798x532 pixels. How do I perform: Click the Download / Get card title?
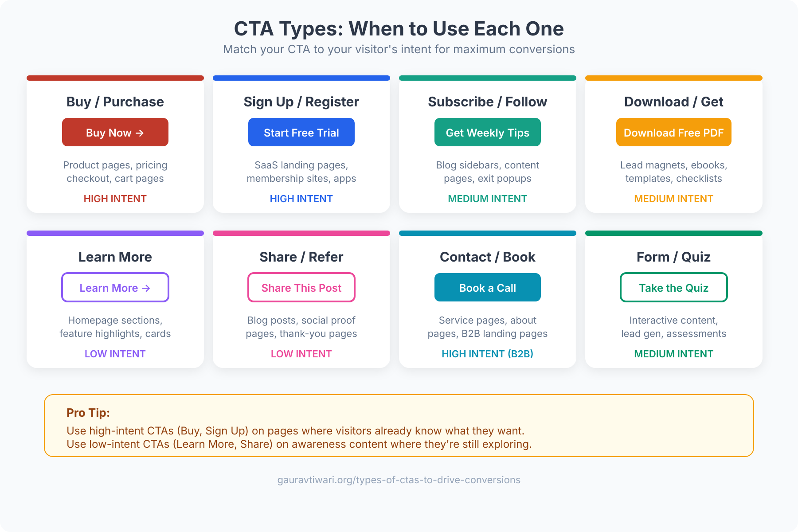(x=673, y=102)
